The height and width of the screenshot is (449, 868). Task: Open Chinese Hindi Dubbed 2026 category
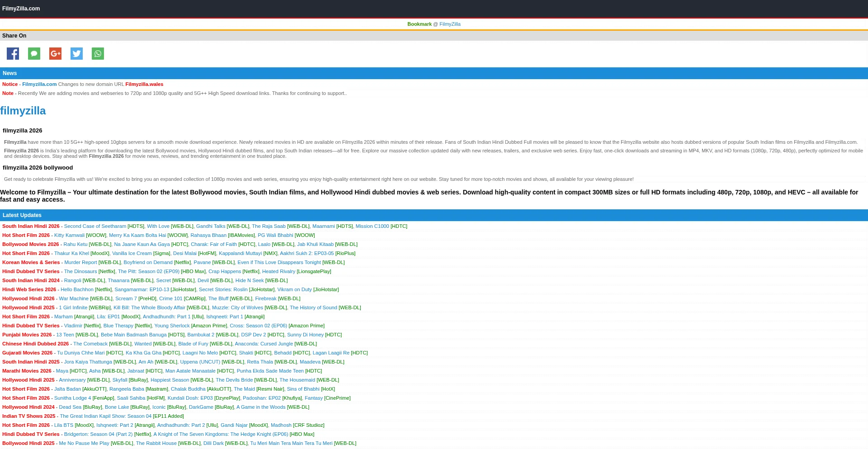tap(35, 344)
